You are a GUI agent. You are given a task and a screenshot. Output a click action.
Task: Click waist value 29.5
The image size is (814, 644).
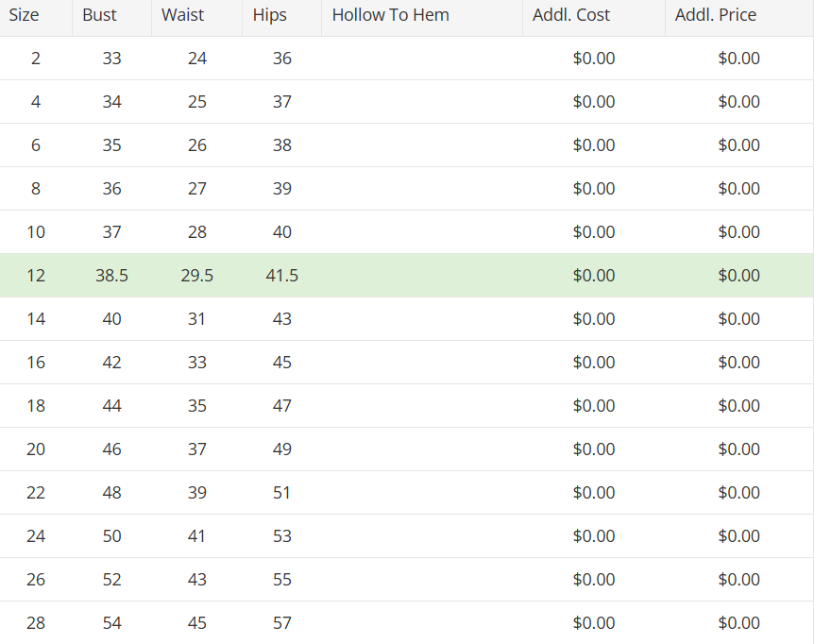(196, 276)
